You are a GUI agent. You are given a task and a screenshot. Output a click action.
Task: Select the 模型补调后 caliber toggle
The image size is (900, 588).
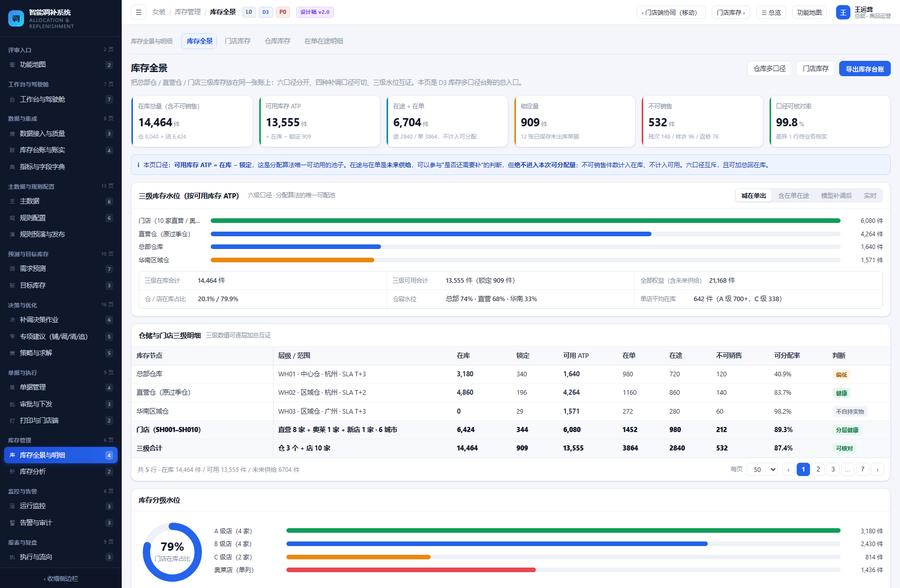(837, 196)
